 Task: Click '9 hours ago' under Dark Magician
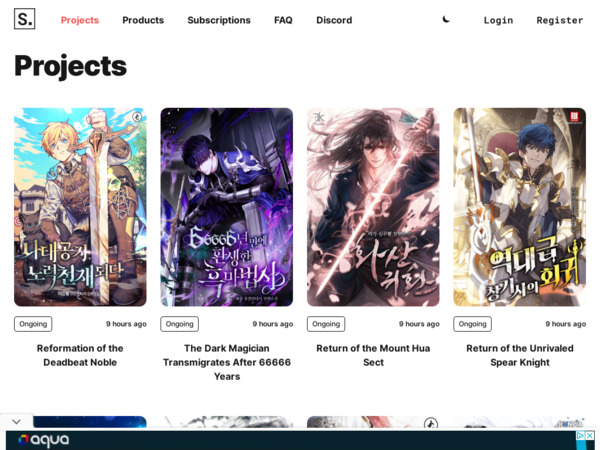click(273, 324)
